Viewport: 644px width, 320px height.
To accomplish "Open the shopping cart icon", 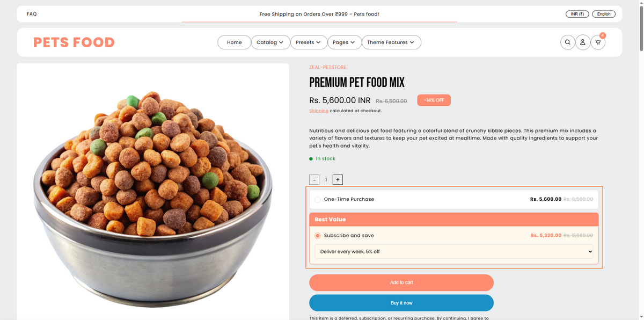I will pyautogui.click(x=598, y=42).
